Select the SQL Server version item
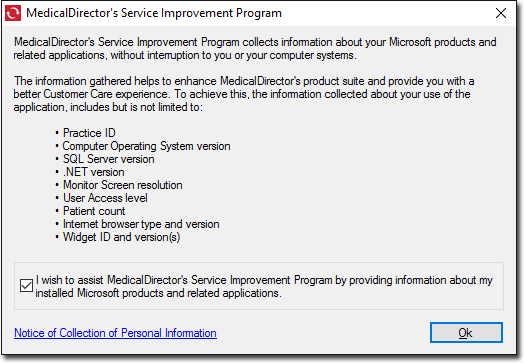 click(109, 159)
